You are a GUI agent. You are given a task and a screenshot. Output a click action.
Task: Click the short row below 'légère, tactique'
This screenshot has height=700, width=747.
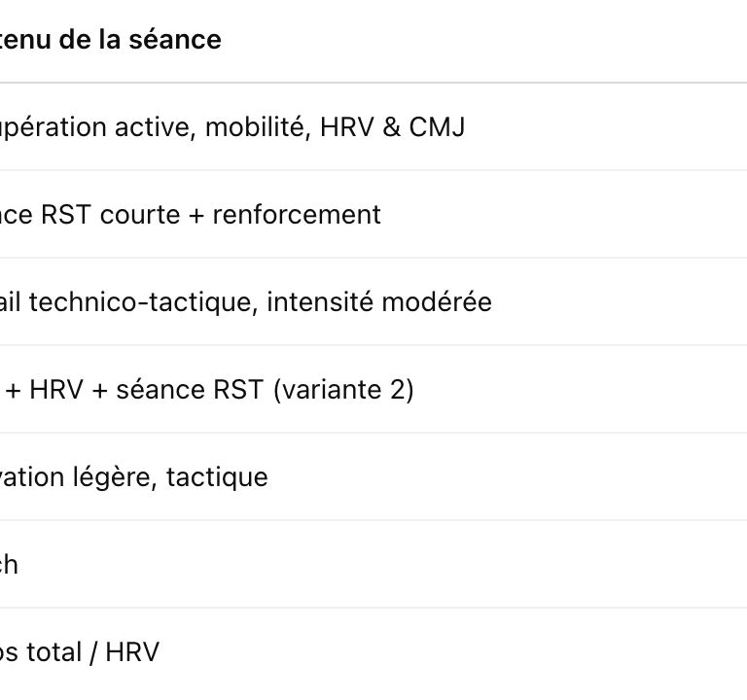coord(10,565)
